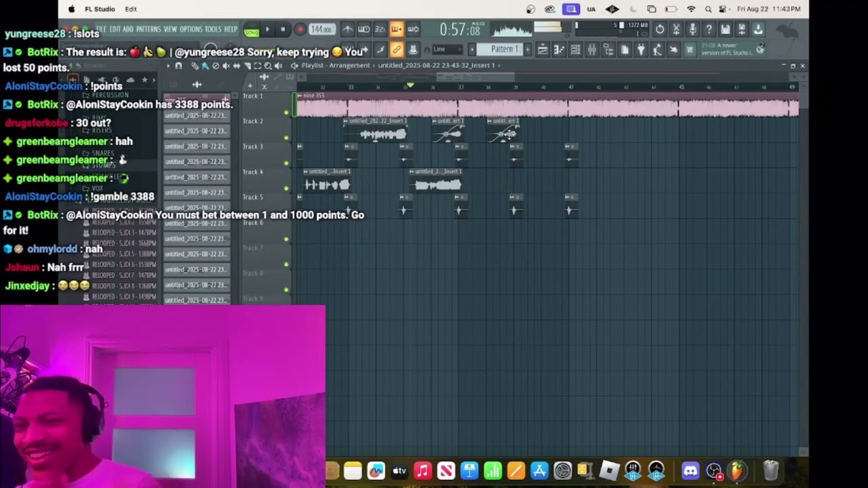
Task: Select the playlist zoom magnifier tool
Action: pyautogui.click(x=268, y=66)
